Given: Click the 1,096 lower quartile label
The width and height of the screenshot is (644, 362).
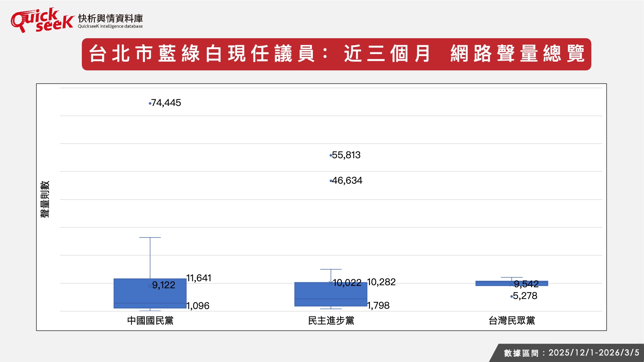Looking at the screenshot, I should 198,306.
